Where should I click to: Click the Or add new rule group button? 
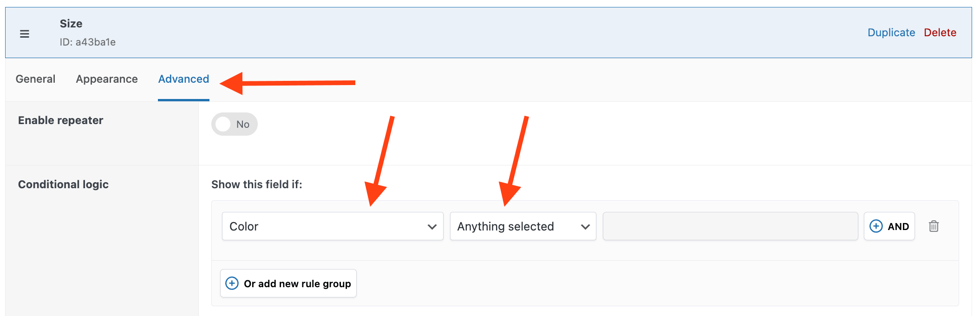coord(288,283)
